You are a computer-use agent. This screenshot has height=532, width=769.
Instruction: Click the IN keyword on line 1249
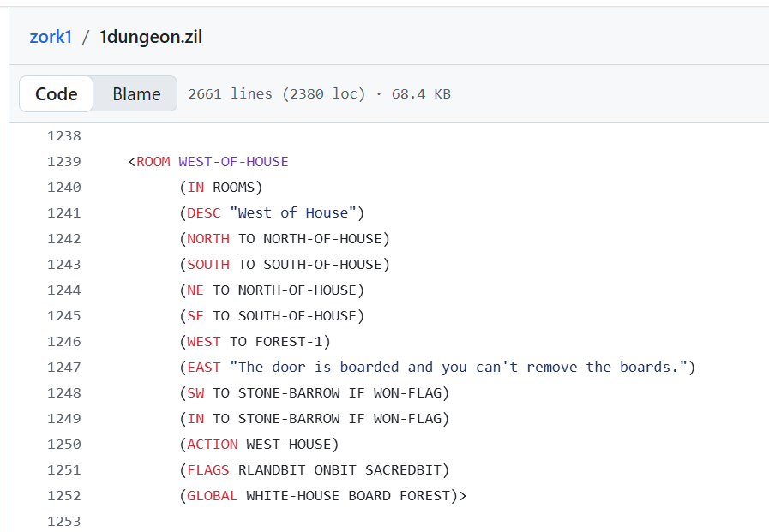pyautogui.click(x=195, y=419)
